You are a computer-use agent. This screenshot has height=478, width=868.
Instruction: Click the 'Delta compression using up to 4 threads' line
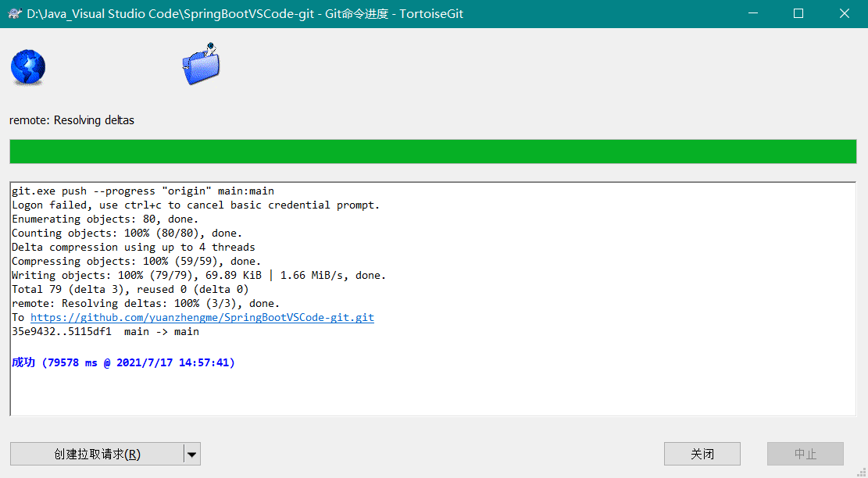(134, 248)
